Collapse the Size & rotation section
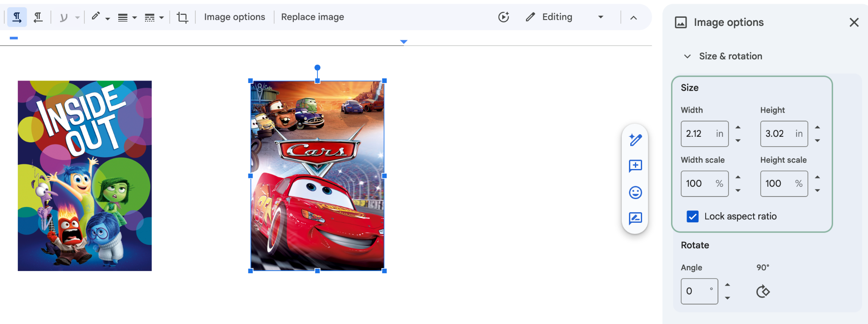Image resolution: width=868 pixels, height=324 pixels. point(687,56)
